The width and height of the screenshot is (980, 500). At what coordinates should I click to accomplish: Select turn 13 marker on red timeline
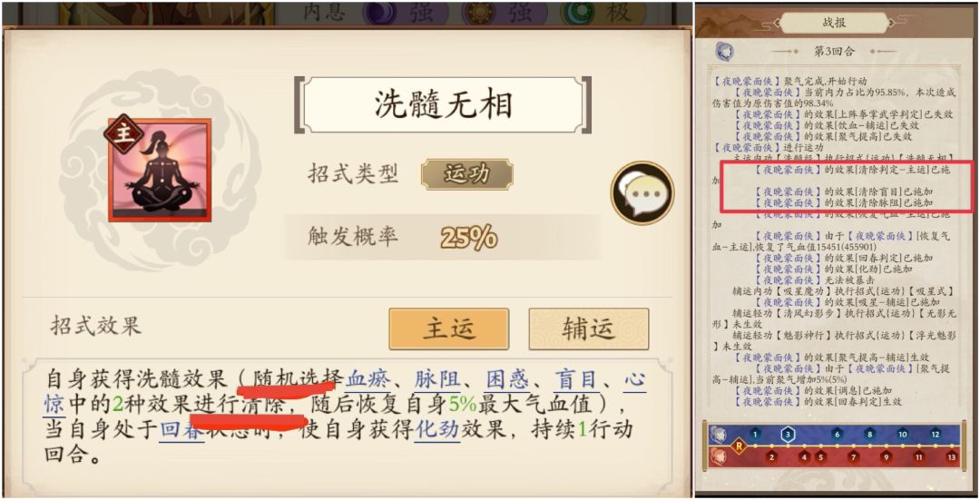click(x=951, y=456)
